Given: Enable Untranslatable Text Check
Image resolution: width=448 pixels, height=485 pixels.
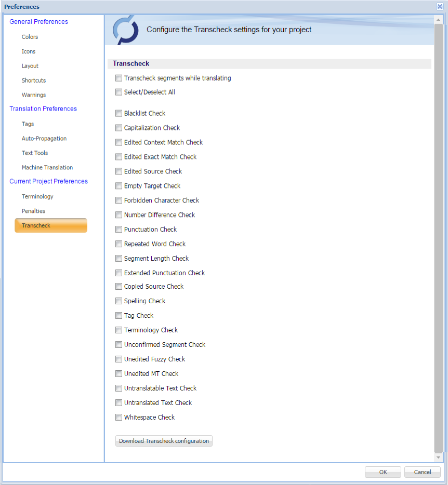Looking at the screenshot, I should [x=118, y=388].
